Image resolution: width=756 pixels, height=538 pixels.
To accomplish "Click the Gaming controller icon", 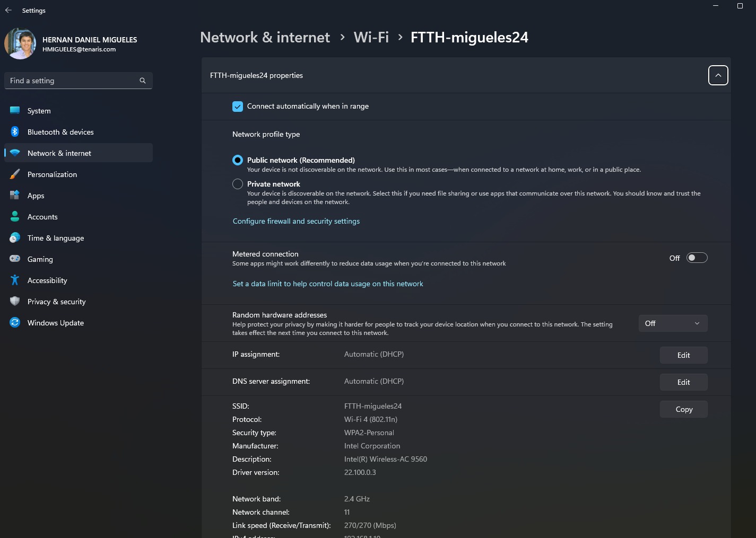I will tap(15, 259).
